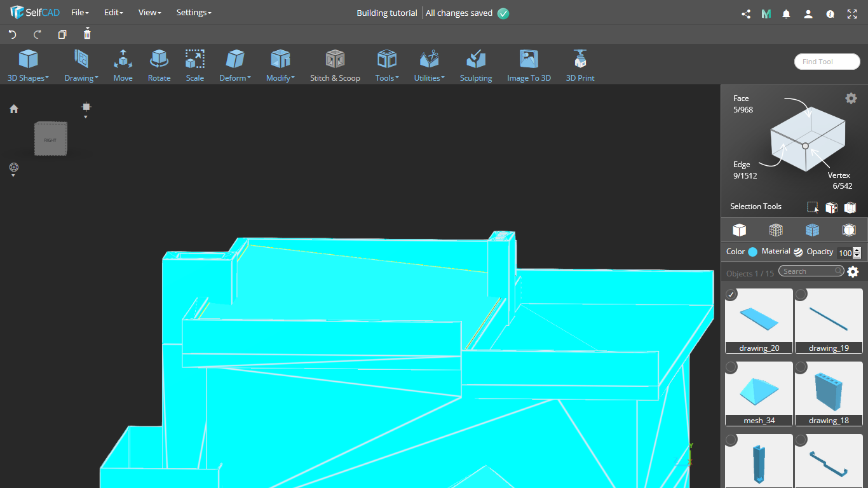Enable Face selection mode
868x488 pixels.
point(742,104)
